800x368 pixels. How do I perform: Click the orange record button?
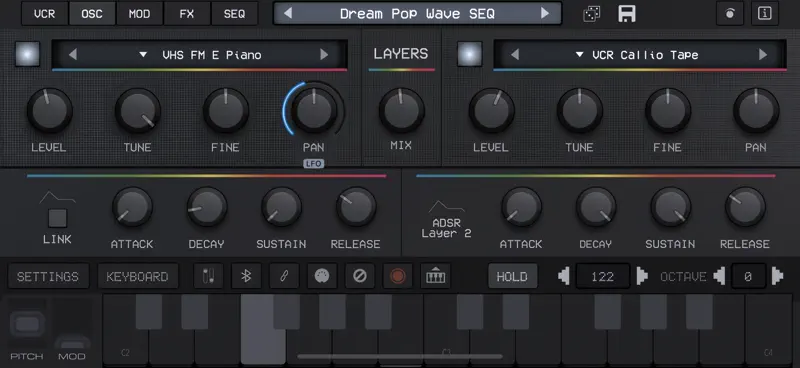[x=397, y=277]
